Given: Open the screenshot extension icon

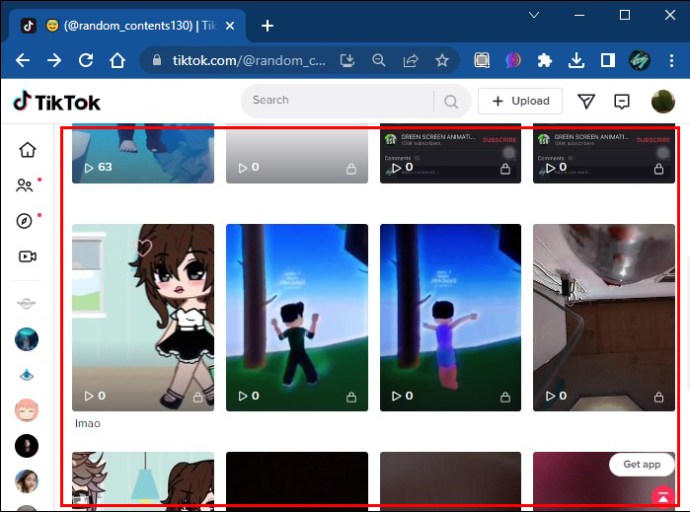Looking at the screenshot, I should pyautogui.click(x=482, y=60).
